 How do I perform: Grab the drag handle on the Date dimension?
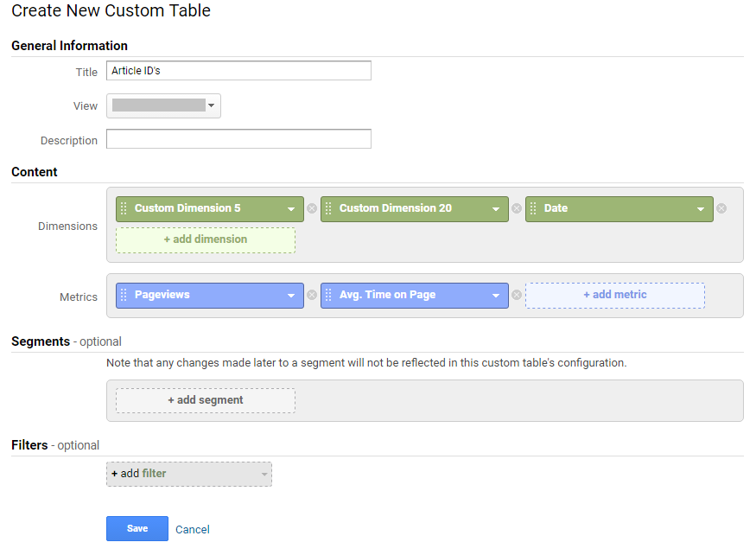pos(533,208)
